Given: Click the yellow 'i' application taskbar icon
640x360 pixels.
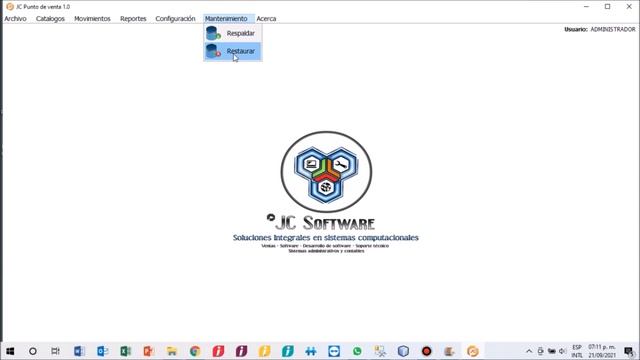Looking at the screenshot, I should 264,351.
